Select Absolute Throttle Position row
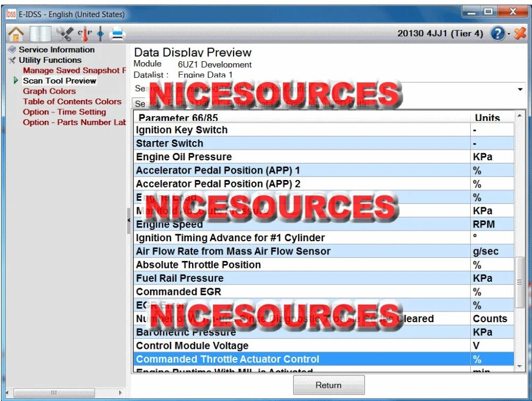532x401 pixels. pos(324,265)
